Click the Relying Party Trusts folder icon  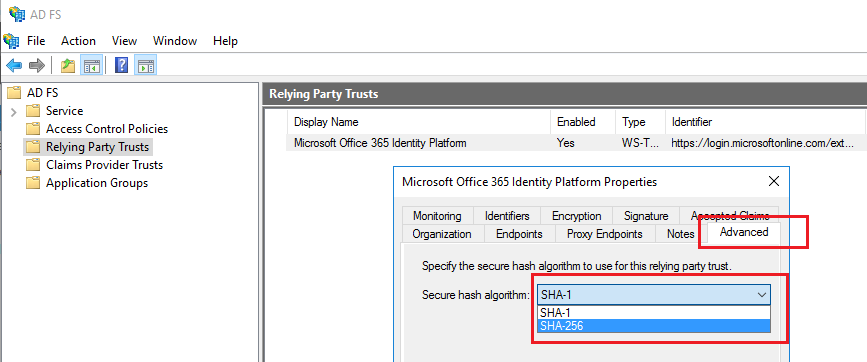point(33,147)
